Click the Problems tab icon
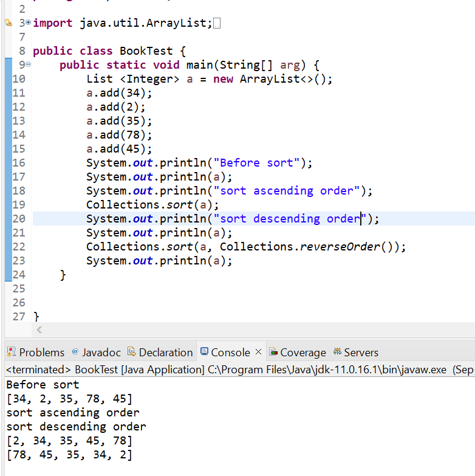The height and width of the screenshot is (476, 475). pyautogui.click(x=11, y=352)
